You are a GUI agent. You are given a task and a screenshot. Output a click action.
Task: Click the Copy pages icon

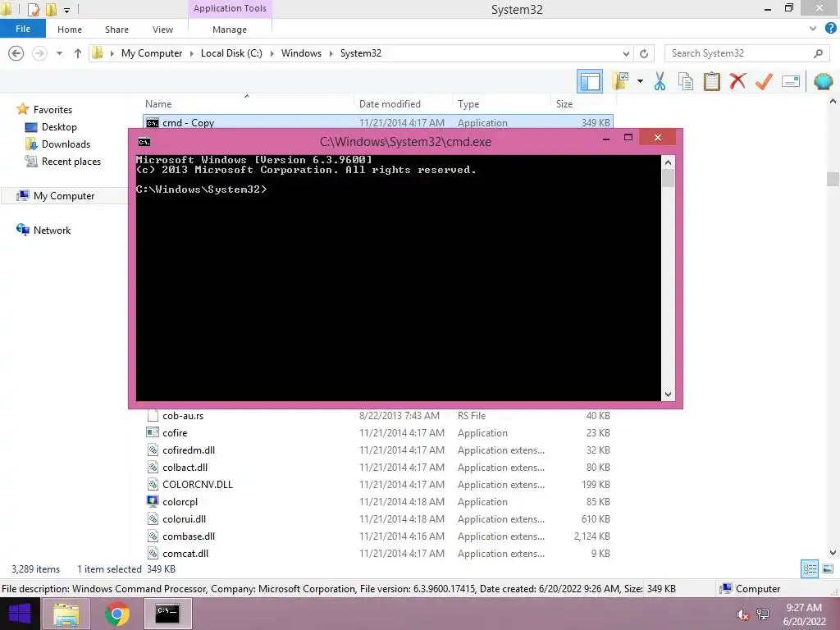pos(686,81)
